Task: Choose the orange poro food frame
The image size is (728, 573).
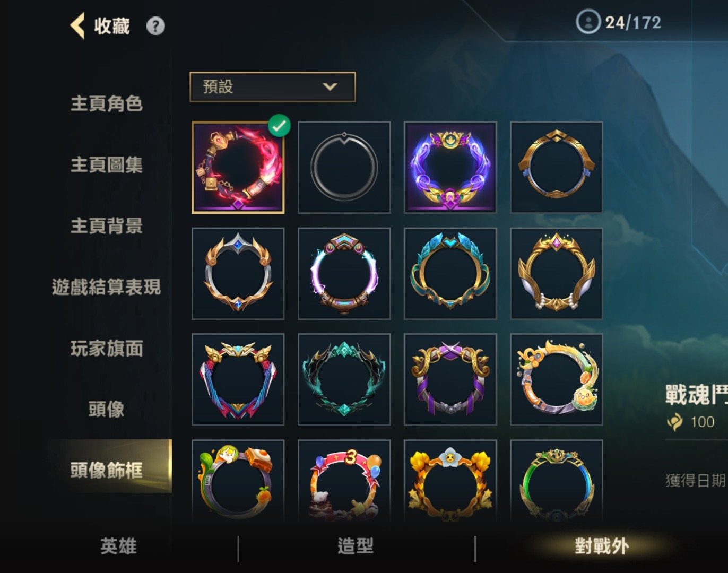Action: 557,380
